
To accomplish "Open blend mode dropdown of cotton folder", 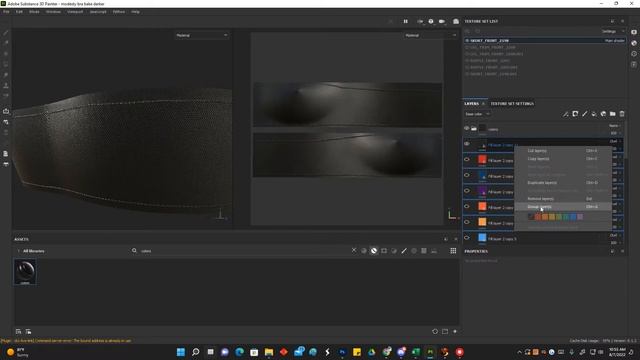I will point(614,126).
